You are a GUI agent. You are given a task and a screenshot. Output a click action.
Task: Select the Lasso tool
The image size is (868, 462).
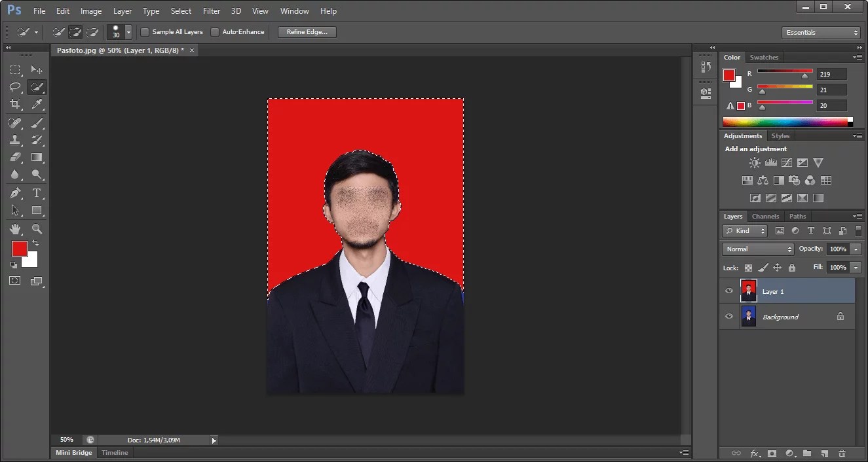click(x=15, y=87)
